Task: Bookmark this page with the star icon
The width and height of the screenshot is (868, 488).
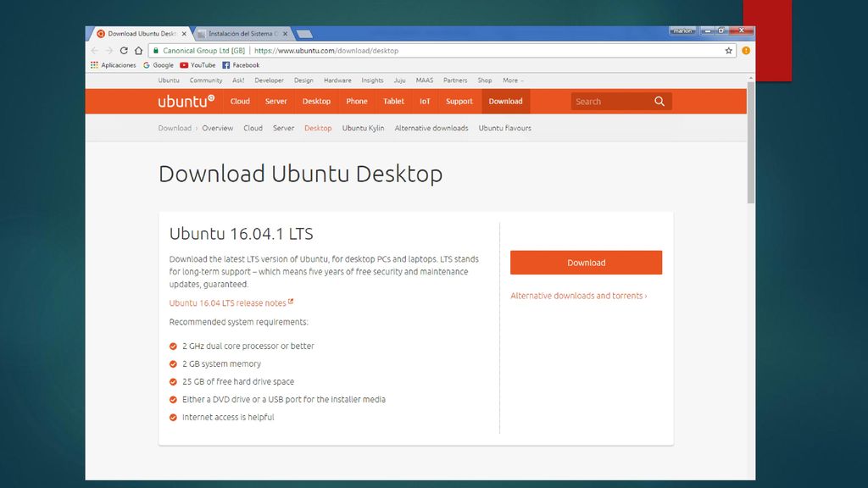Action: coord(728,50)
